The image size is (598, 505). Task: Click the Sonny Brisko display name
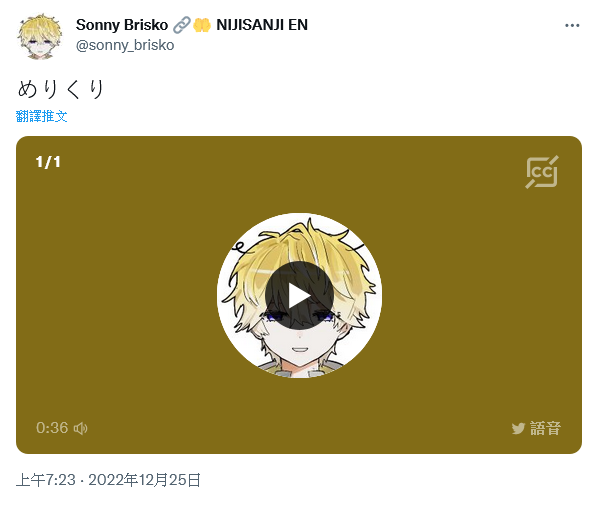click(x=122, y=25)
